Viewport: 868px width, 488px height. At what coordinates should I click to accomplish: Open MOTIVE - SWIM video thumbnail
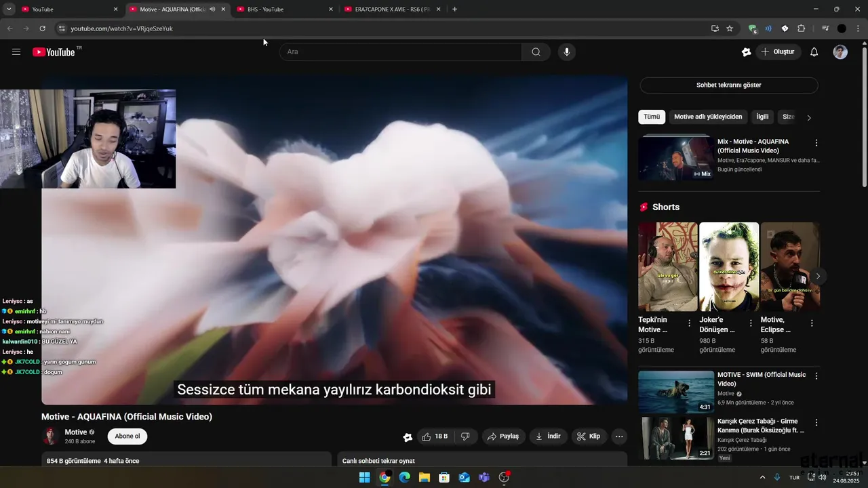676,392
